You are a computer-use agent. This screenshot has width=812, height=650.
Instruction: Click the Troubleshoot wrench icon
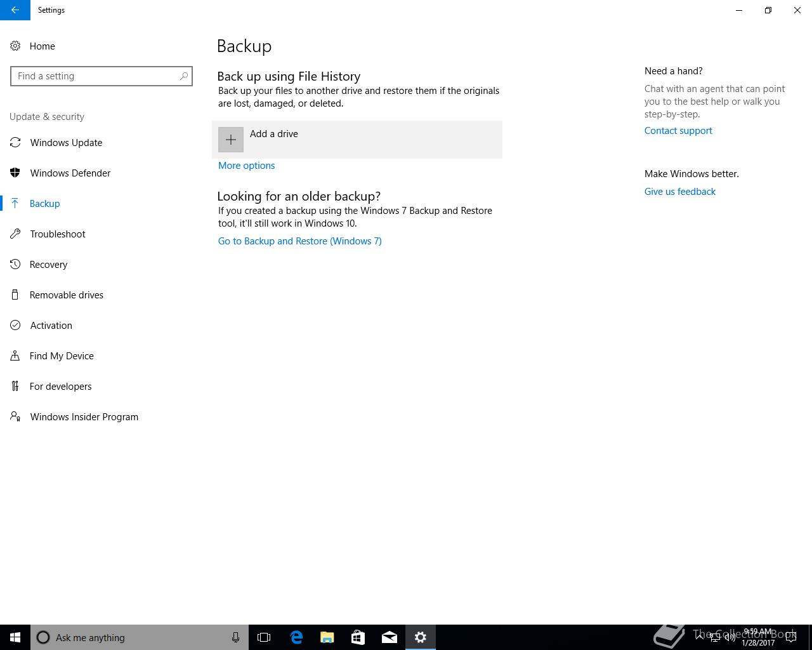click(x=15, y=234)
